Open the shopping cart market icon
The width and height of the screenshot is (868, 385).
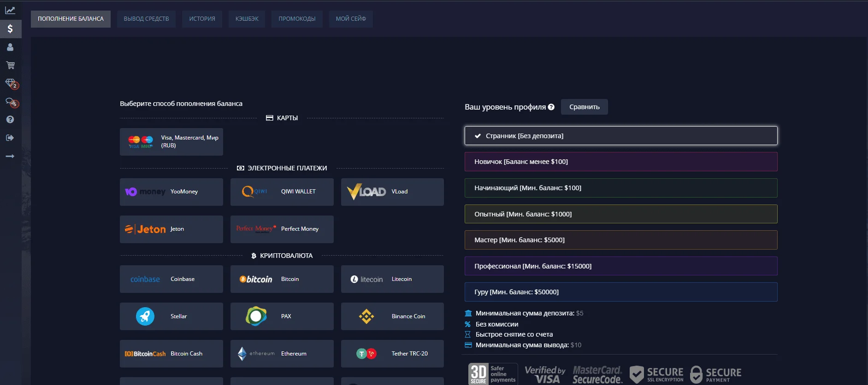10,65
